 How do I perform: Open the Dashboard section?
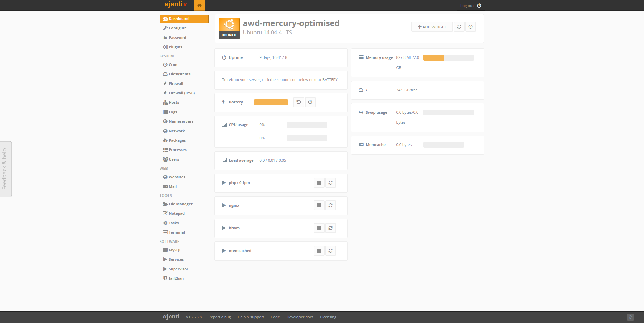[x=184, y=19]
